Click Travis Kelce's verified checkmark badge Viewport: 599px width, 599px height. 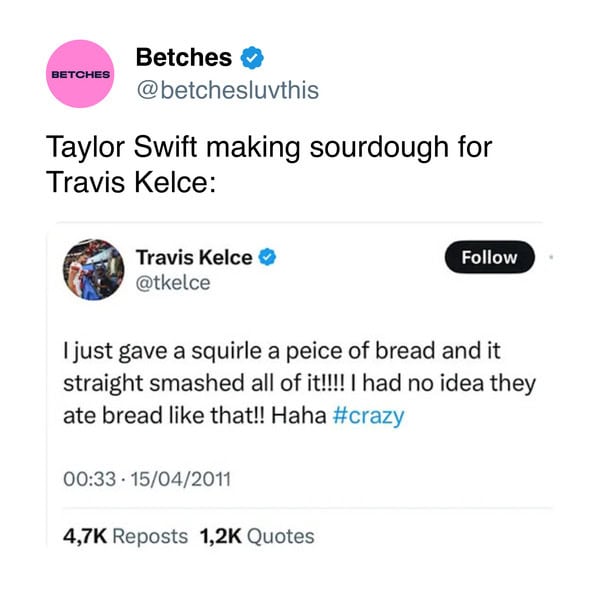(267, 257)
